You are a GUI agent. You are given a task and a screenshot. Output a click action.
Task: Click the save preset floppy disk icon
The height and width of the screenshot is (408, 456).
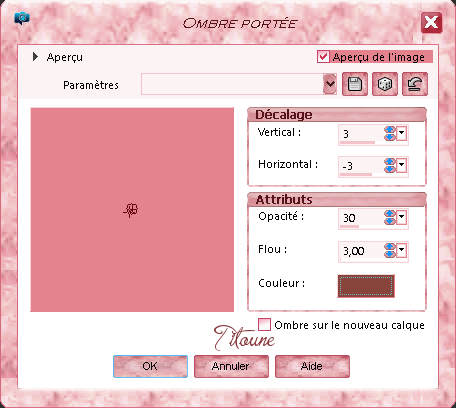tap(355, 84)
